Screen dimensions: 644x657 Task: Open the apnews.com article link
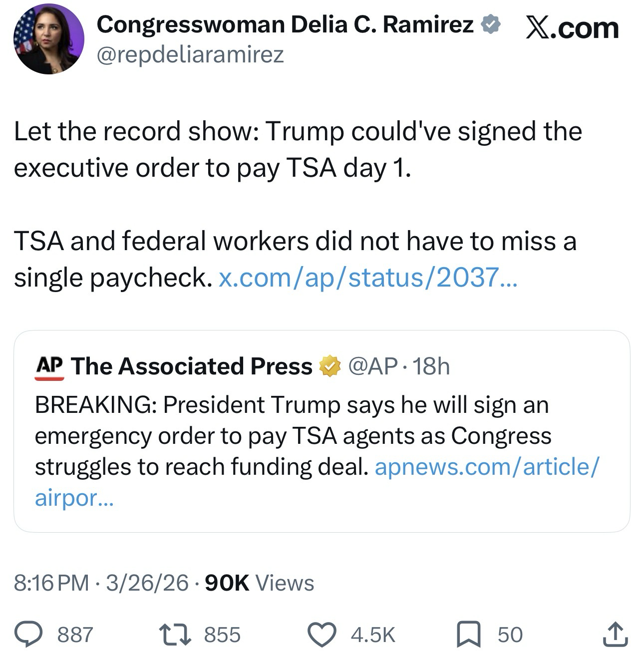[487, 467]
